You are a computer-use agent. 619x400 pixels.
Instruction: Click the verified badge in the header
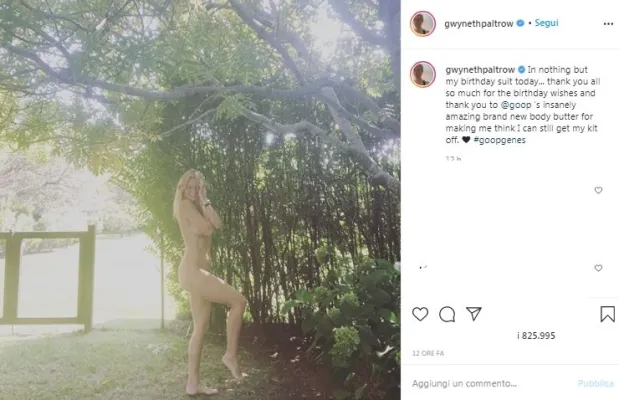point(520,23)
